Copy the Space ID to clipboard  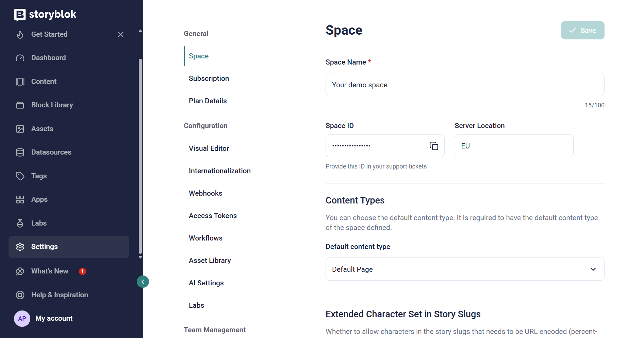pyautogui.click(x=434, y=146)
